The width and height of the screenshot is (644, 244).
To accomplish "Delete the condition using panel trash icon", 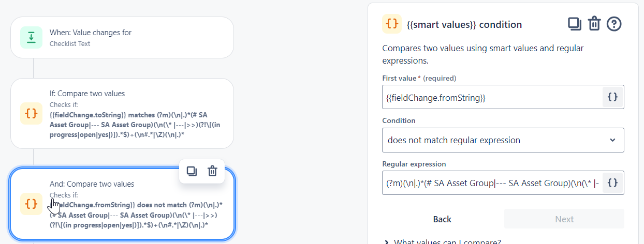I will [x=594, y=24].
